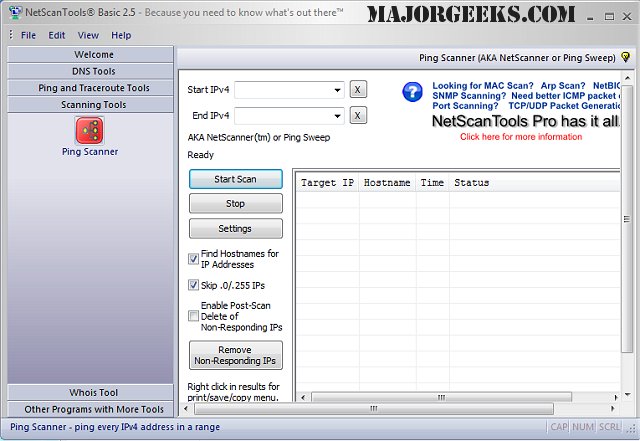Clear the End IPv4 field with X
The width and height of the screenshot is (640, 441).
pyautogui.click(x=358, y=116)
